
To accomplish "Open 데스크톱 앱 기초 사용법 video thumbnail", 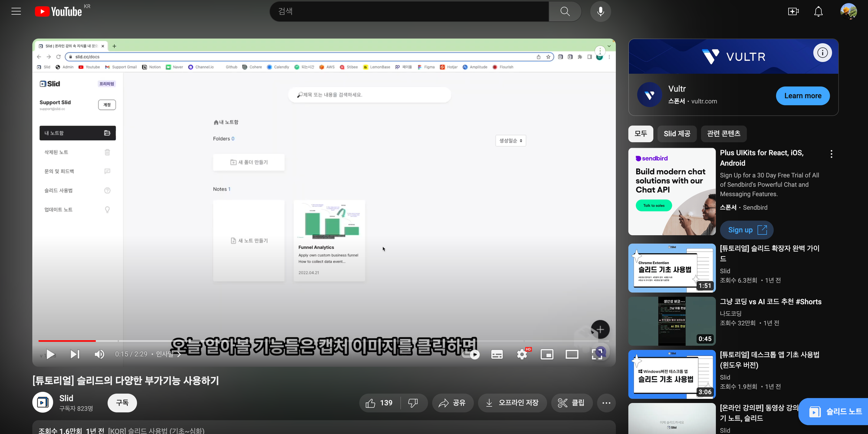I will tap(672, 374).
